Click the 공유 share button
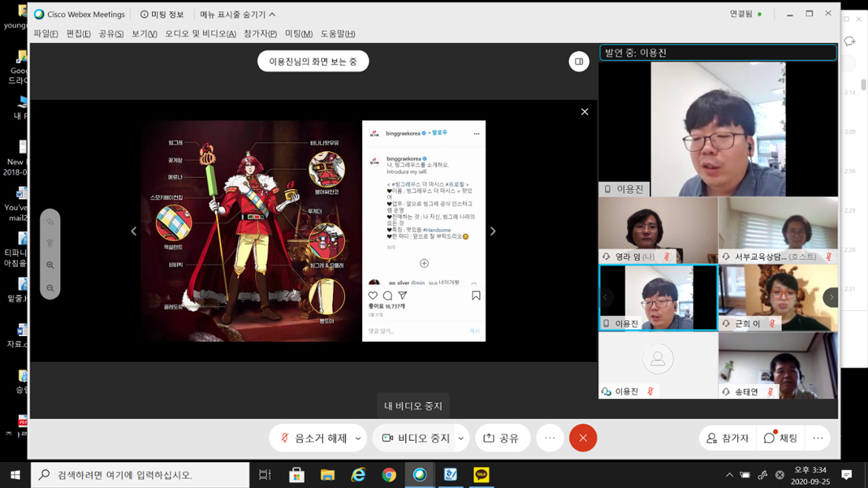 pos(502,438)
